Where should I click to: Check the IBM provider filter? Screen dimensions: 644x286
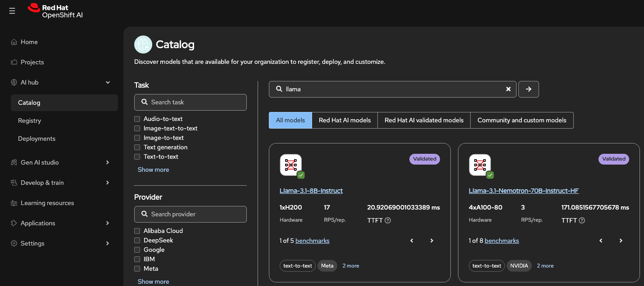137,259
